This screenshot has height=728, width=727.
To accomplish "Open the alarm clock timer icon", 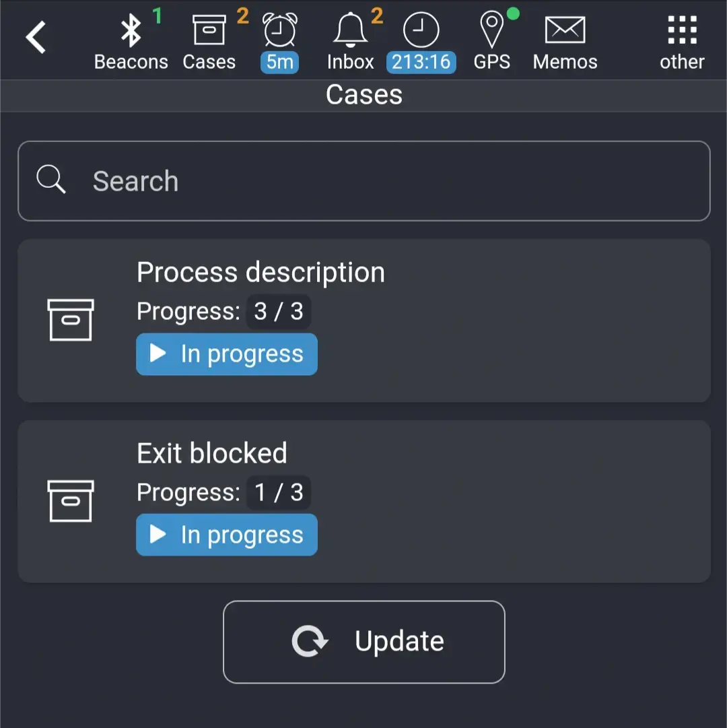I will (279, 28).
